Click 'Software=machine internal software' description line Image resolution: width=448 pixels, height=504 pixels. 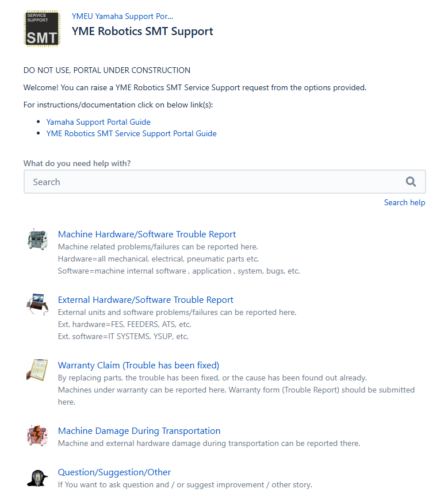[179, 271]
